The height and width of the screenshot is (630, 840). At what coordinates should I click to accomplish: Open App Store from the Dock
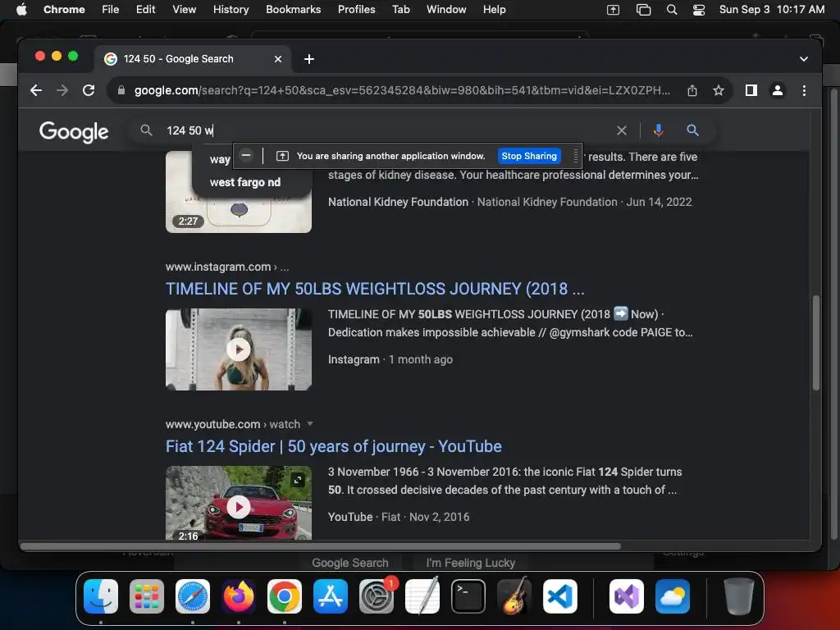pos(331,596)
